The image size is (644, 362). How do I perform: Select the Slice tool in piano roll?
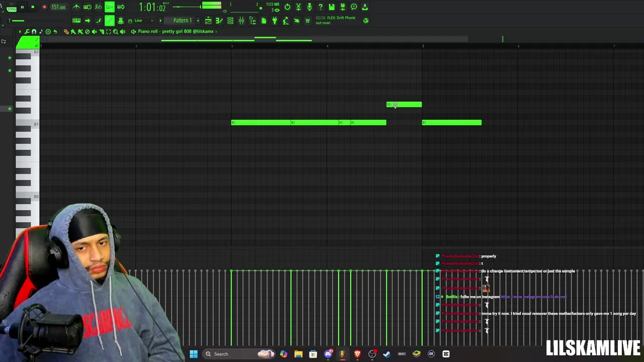pyautogui.click(x=101, y=31)
